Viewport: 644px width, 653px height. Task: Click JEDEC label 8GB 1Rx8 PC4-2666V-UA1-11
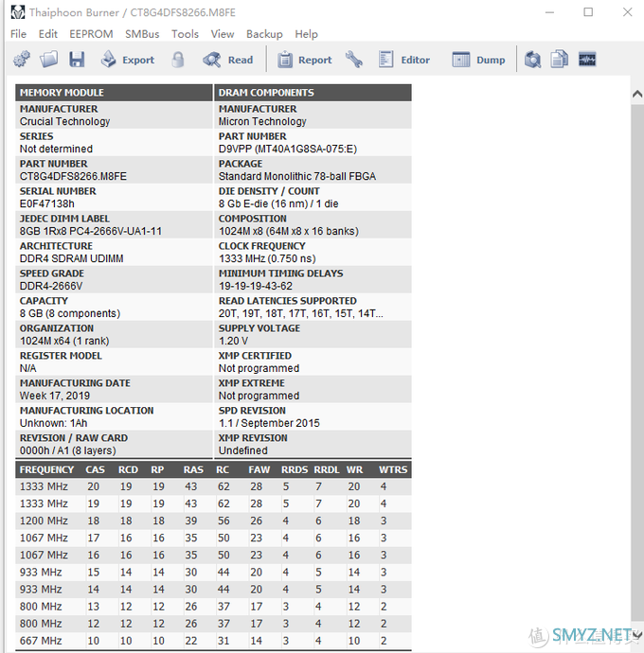click(x=91, y=232)
